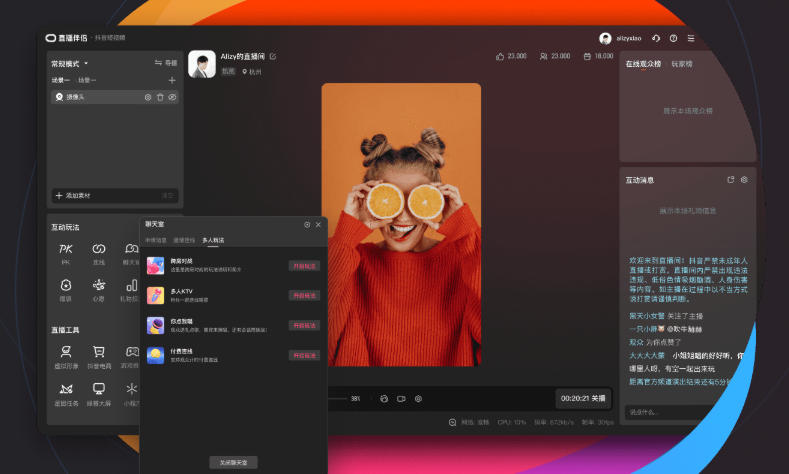Click the 添加素材 add material button
Screen dimensions: 789x474
(x=73, y=195)
